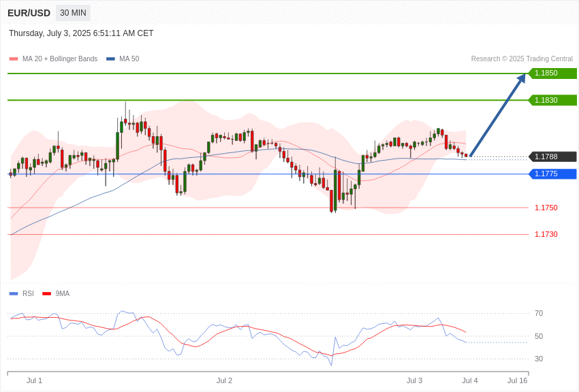Click the Research Trading Central credit
The height and width of the screenshot is (392, 579).
522,59
